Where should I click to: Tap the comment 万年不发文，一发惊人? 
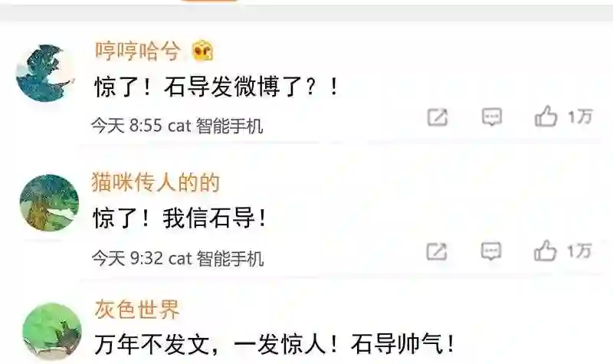point(274,344)
